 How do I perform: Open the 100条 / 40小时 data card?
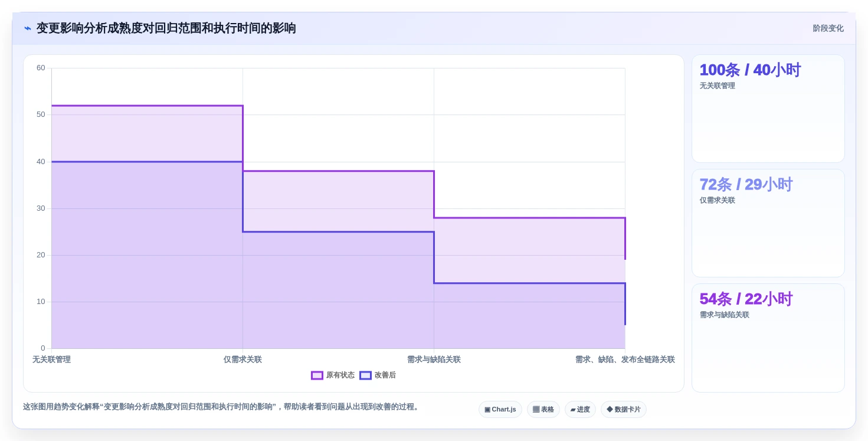tap(768, 109)
